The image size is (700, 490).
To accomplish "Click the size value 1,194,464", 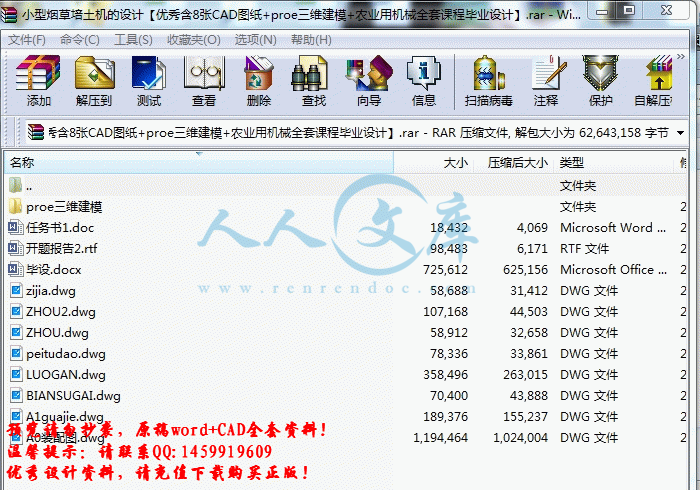I will pyautogui.click(x=441, y=437).
